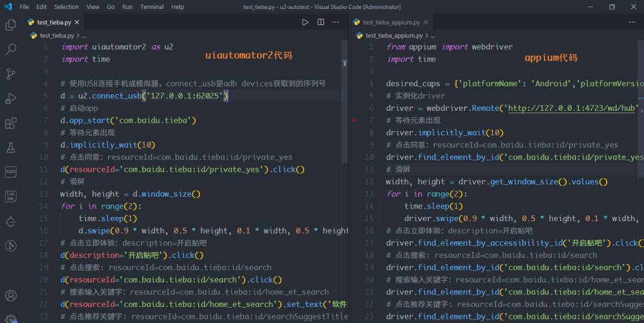
Task: Click webdriver.Remote on line 6 right editor
Action: tap(463, 108)
